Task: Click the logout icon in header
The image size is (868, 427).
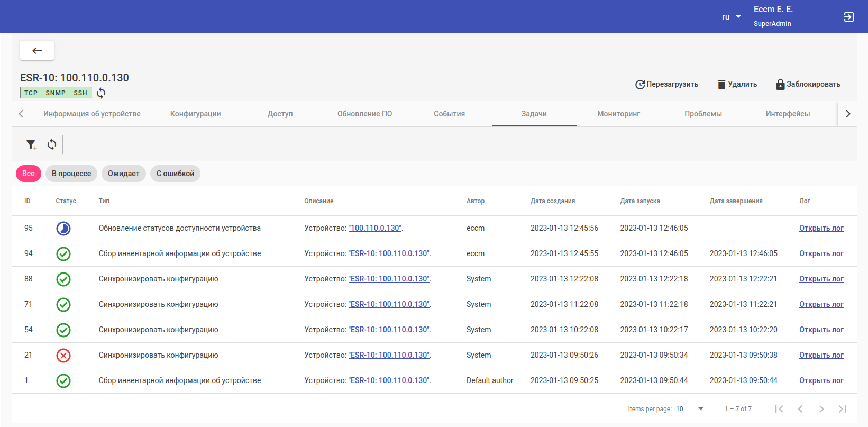Action: [848, 17]
